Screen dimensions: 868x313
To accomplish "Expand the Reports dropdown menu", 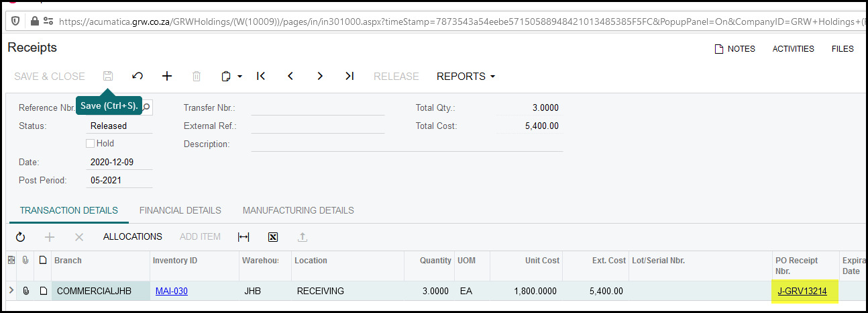I will coord(466,76).
